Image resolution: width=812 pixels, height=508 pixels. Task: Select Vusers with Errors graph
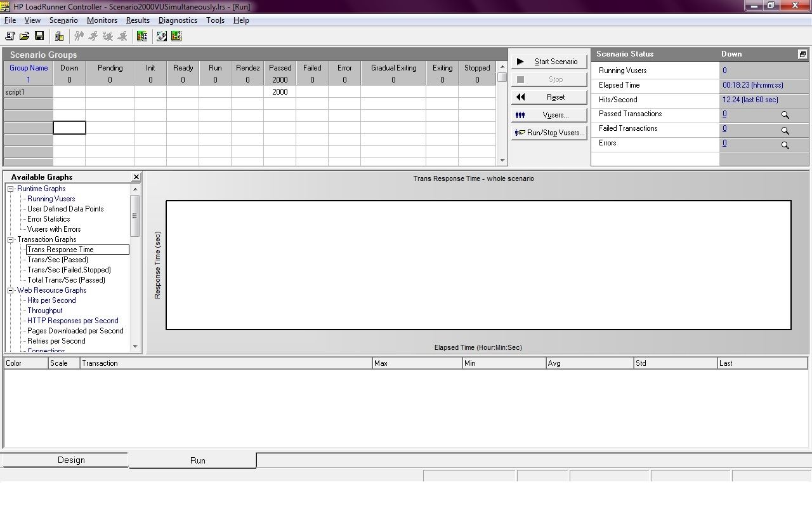(54, 229)
